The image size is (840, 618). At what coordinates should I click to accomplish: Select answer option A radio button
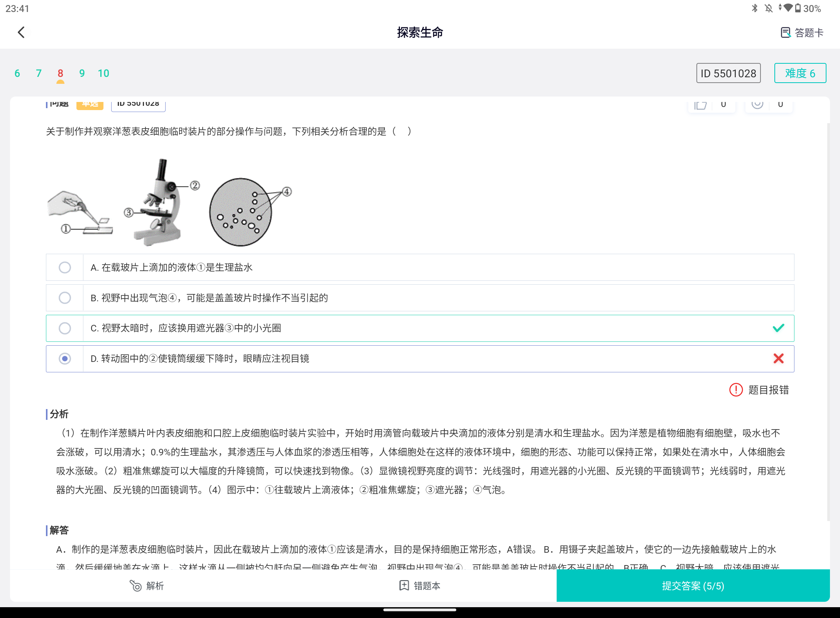(x=65, y=267)
